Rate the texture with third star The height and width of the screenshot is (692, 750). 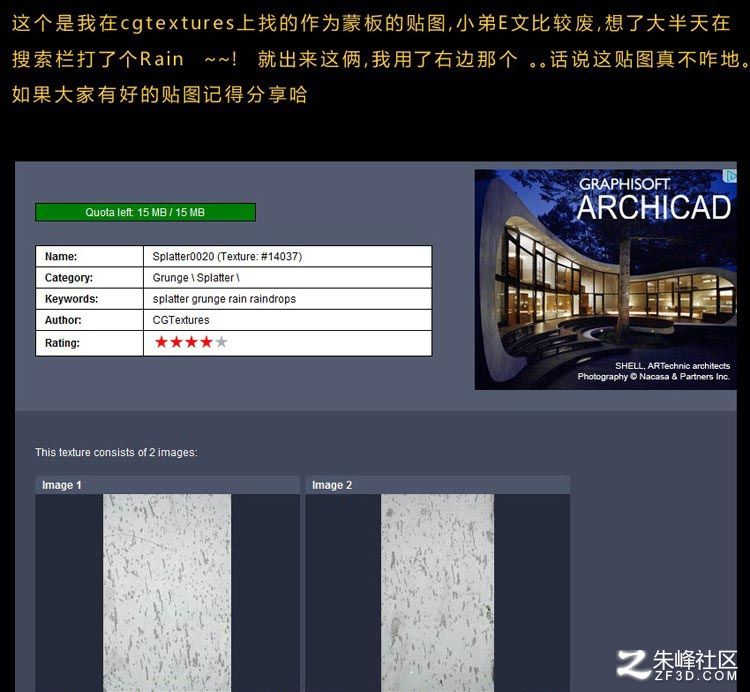coord(191,342)
